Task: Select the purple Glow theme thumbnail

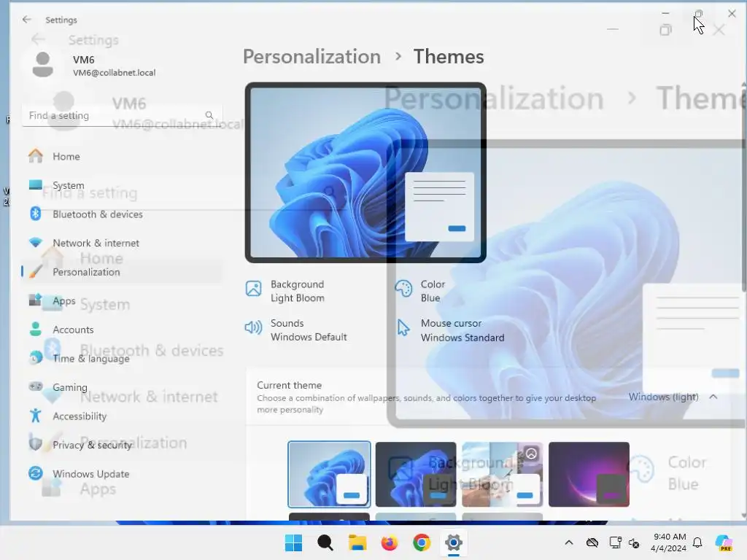Action: 589,474
